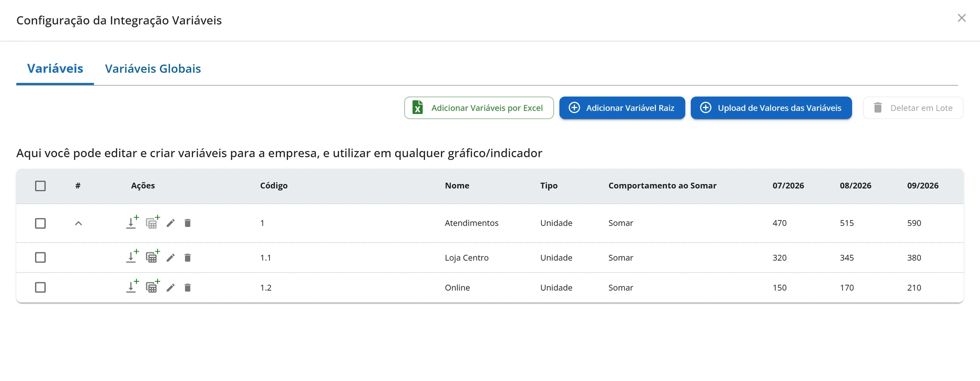Check the Online row checkbox

(40, 287)
